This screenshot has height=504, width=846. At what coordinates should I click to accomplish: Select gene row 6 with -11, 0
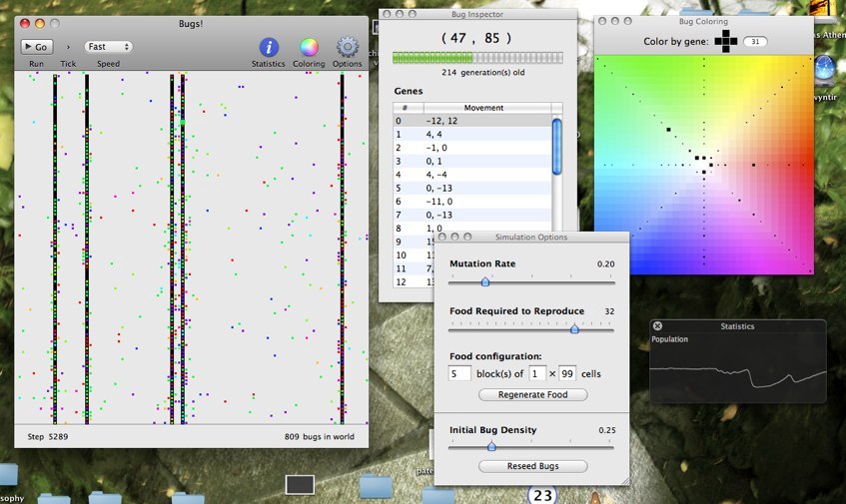coord(472,202)
